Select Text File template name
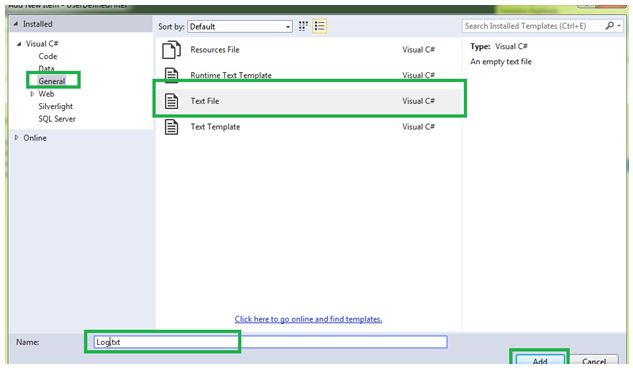Image resolution: width=633 pixels, height=368 pixels. (x=205, y=101)
